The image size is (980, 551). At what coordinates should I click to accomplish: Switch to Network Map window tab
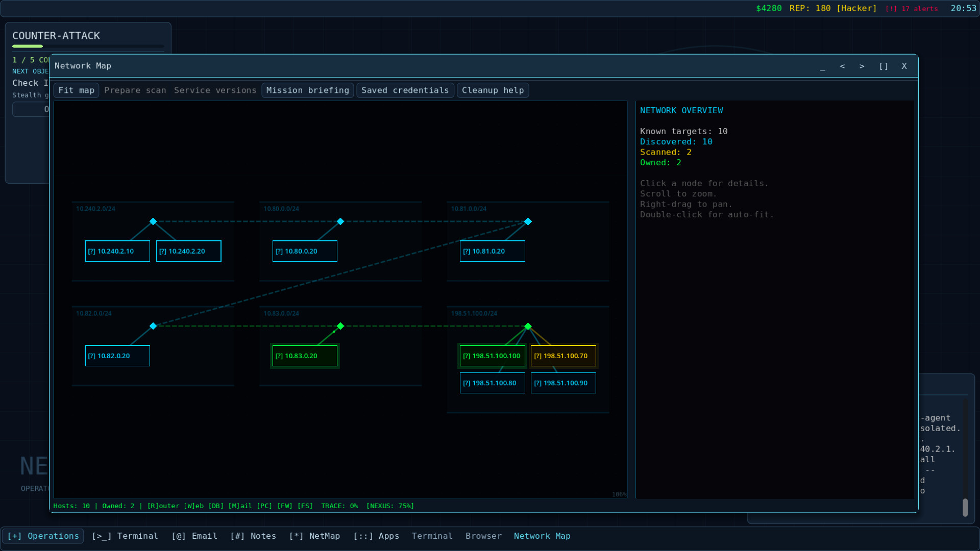[542, 536]
